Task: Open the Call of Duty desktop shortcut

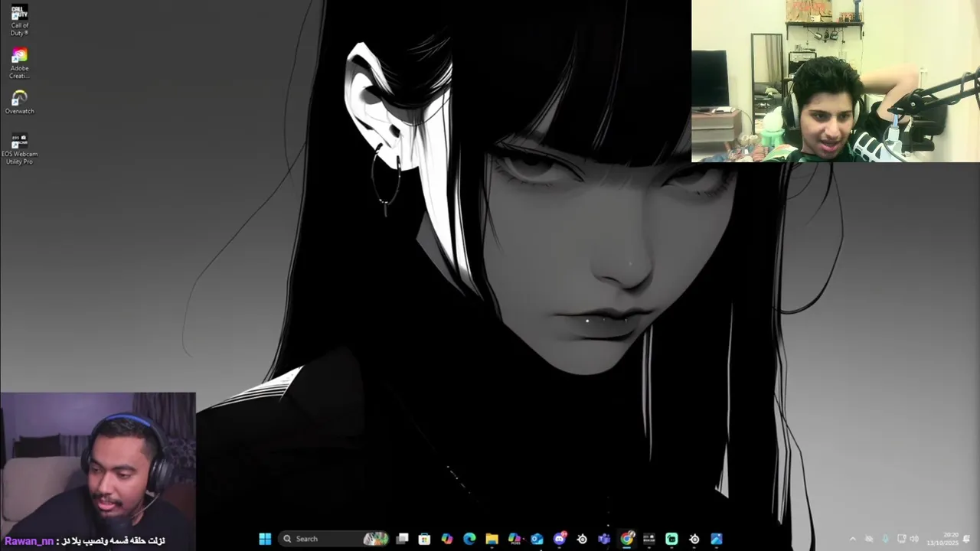Action: pos(19,21)
